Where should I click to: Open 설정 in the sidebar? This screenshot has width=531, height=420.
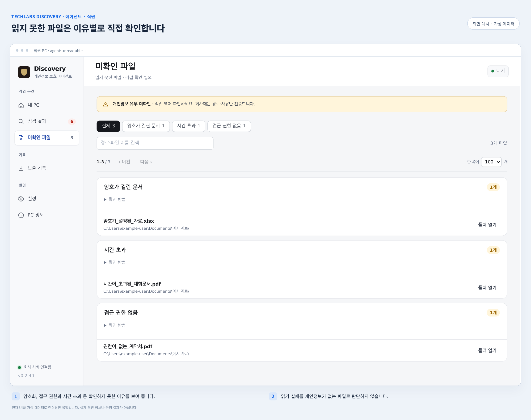tap(47, 199)
